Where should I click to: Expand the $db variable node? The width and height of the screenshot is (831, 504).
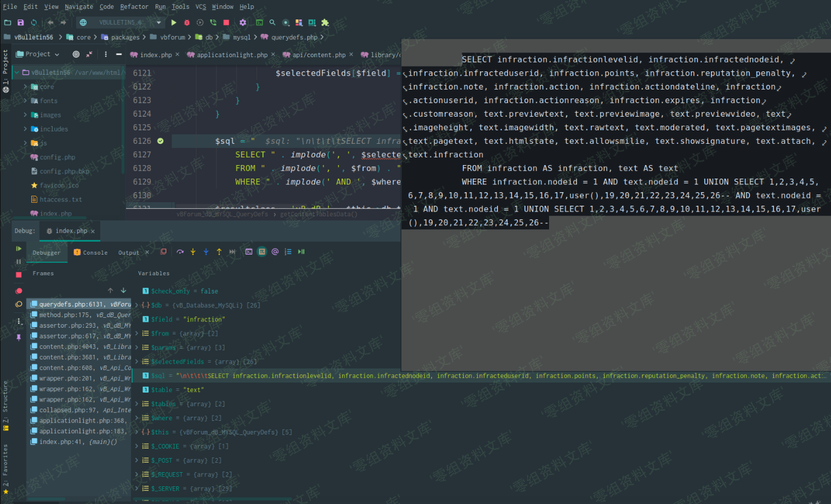coord(137,305)
